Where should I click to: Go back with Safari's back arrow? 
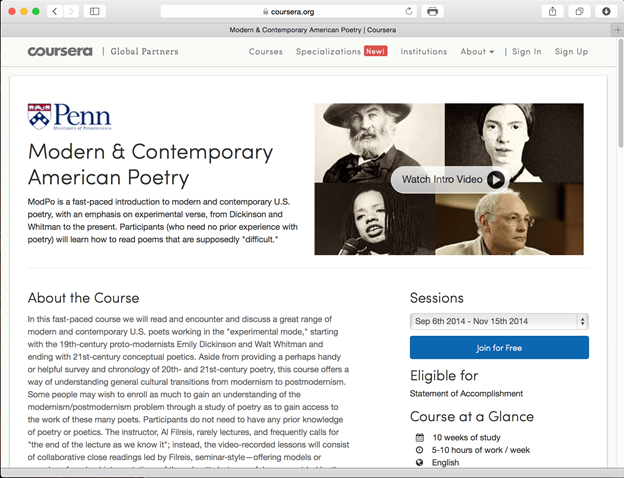click(x=55, y=11)
